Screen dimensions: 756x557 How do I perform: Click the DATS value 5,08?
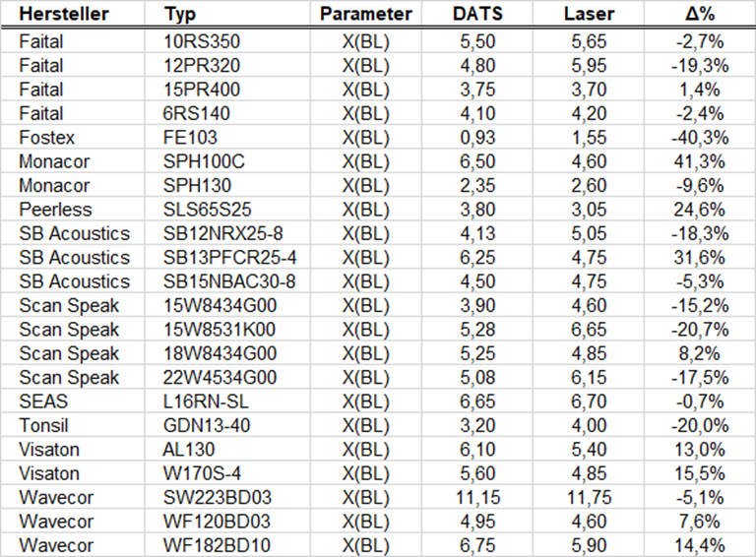tap(477, 378)
